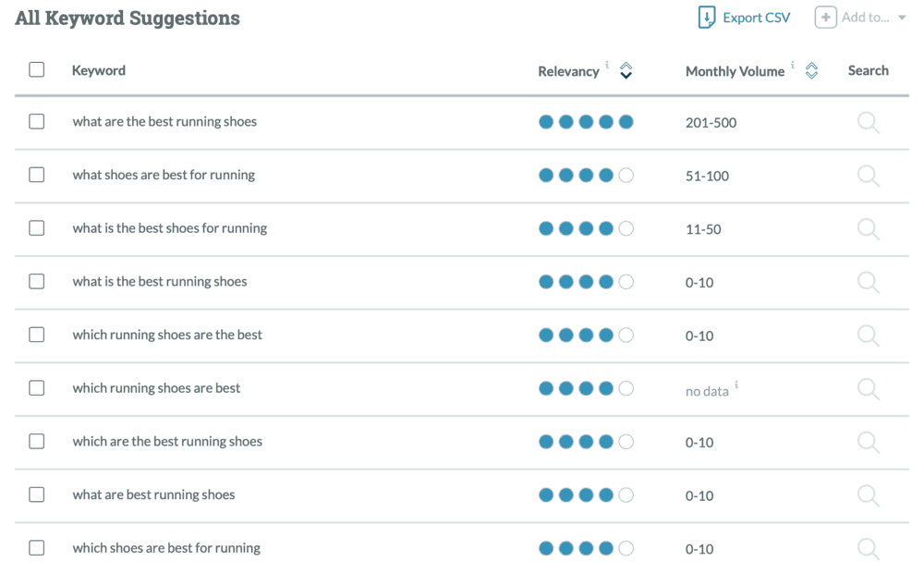Screen dimensions: 924x574
Task: Sort results by Relevancy using its sort arrows
Action: click(x=626, y=70)
